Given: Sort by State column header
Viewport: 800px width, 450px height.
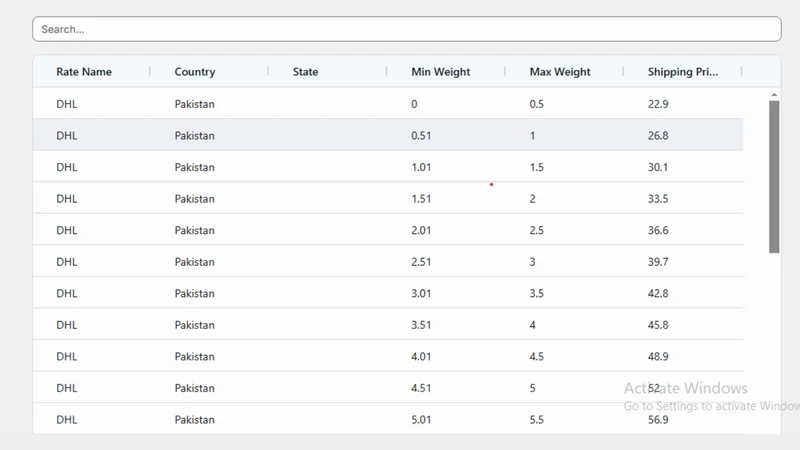Looking at the screenshot, I should pos(305,72).
